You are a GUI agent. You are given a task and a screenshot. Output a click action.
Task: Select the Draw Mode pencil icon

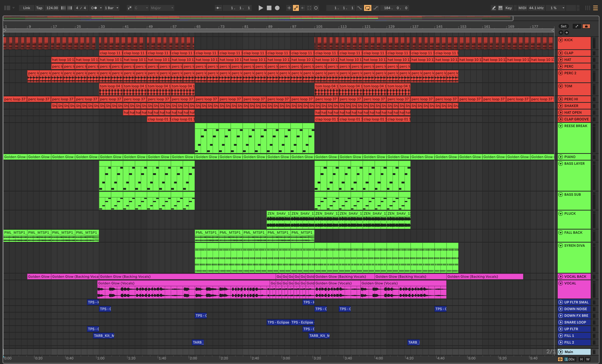[x=494, y=8]
